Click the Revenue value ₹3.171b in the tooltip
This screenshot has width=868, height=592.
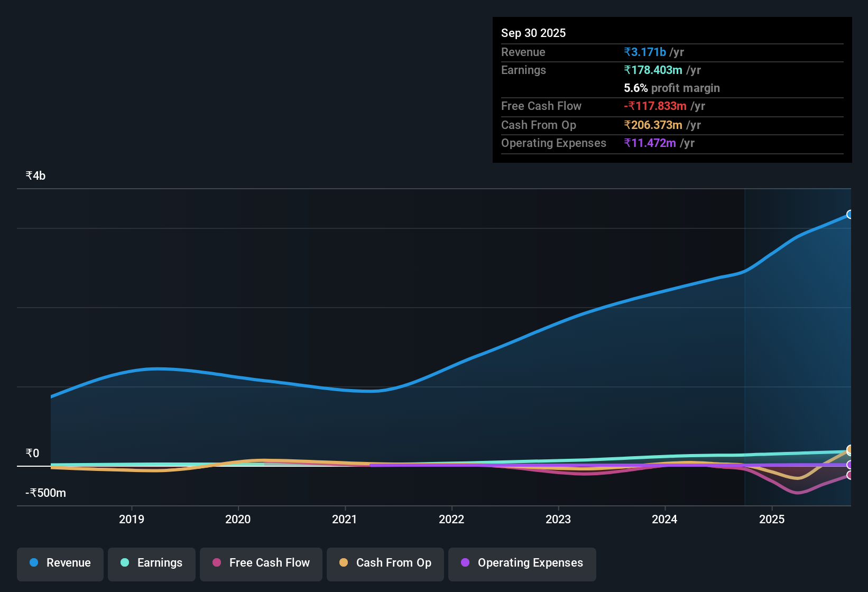(x=644, y=52)
